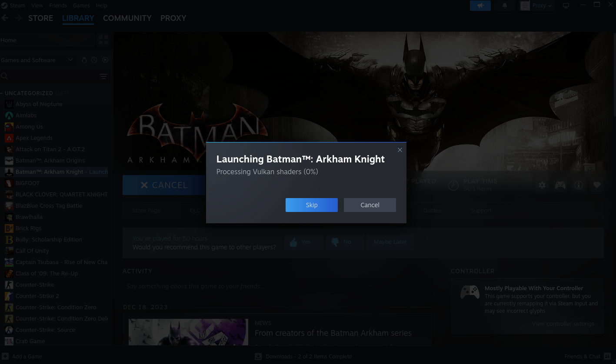Switch library to grid collections view

click(103, 40)
